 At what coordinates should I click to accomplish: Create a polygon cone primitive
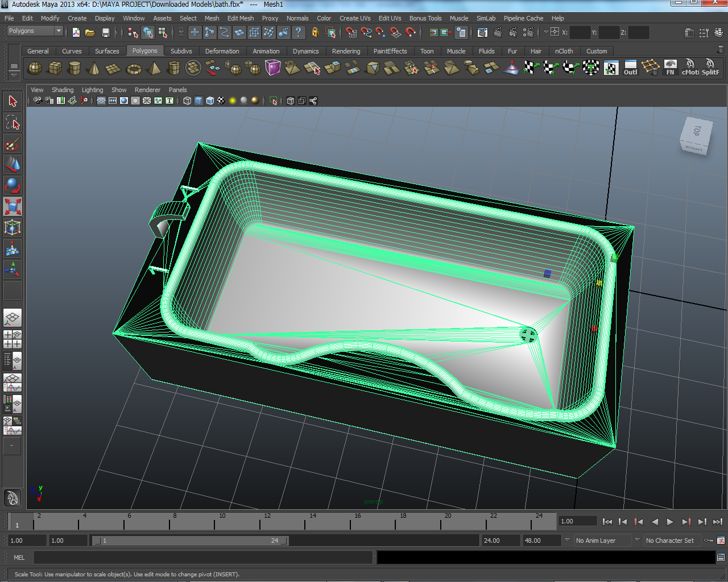[94, 69]
